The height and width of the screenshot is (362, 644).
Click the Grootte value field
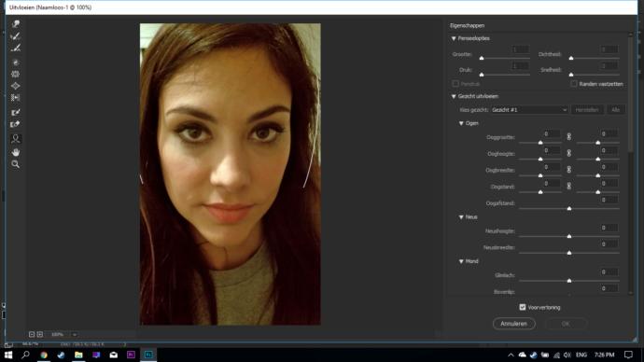click(520, 49)
